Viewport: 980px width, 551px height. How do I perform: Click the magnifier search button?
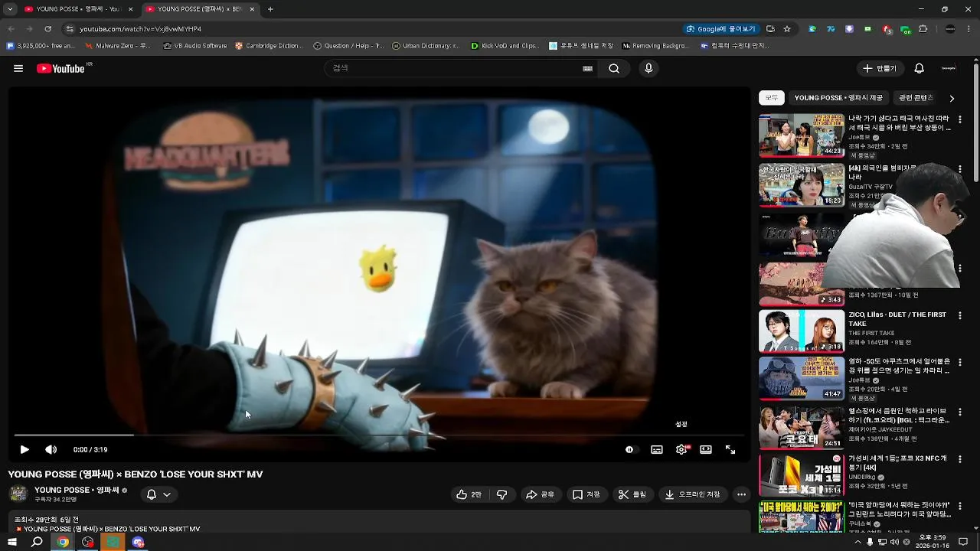click(x=614, y=68)
